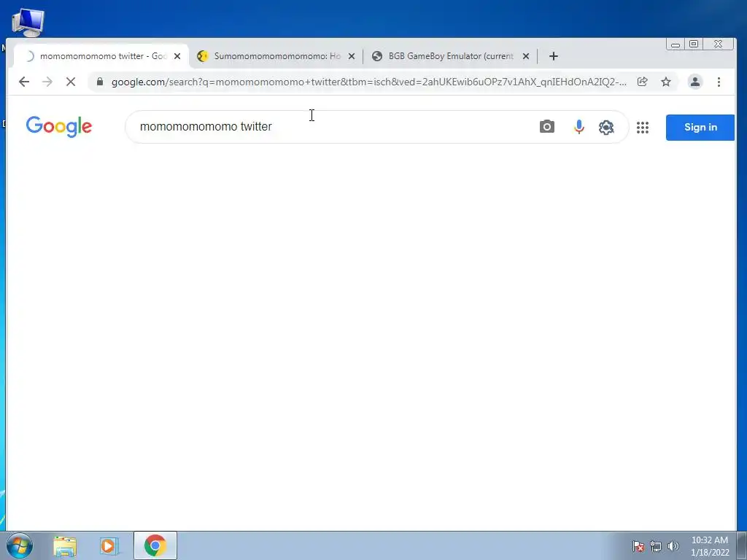Go back to the previous page
Image resolution: width=747 pixels, height=560 pixels.
point(24,82)
